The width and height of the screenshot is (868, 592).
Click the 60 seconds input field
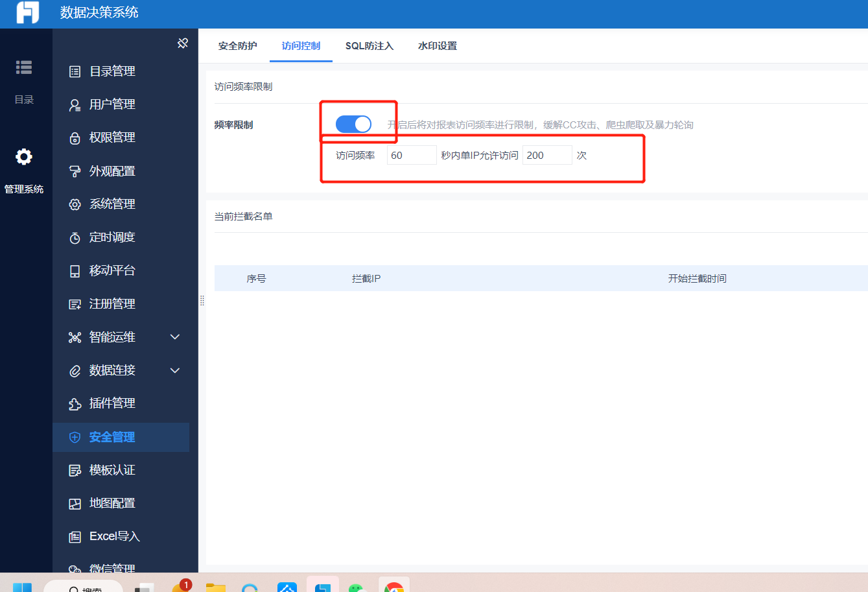(412, 155)
